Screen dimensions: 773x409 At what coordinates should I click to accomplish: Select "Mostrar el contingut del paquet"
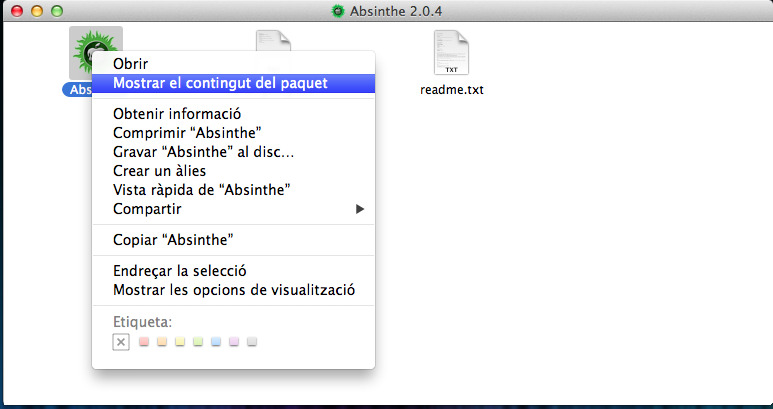pyautogui.click(x=220, y=83)
